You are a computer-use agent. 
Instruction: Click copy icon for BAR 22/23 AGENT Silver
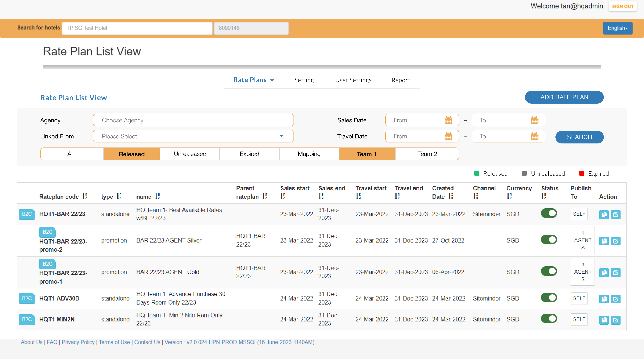point(604,241)
